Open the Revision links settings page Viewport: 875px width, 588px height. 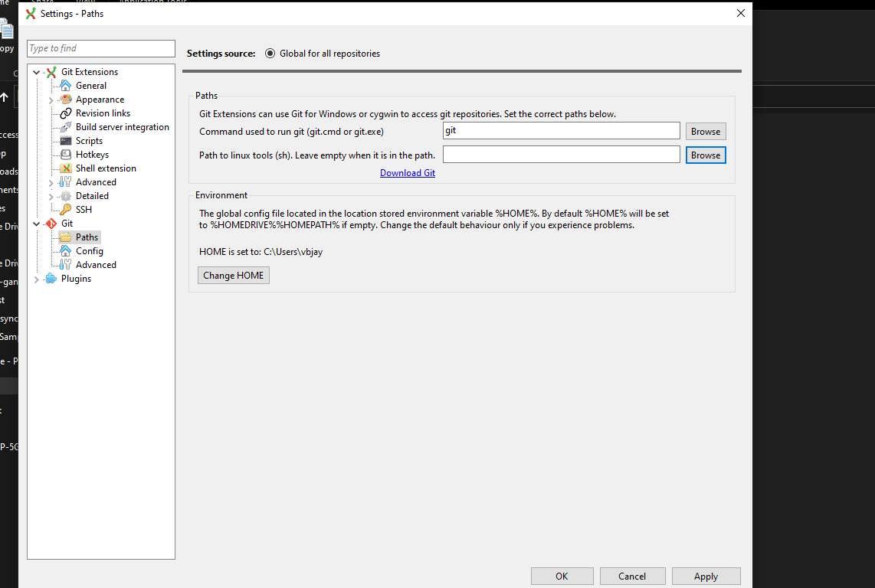pyautogui.click(x=103, y=113)
